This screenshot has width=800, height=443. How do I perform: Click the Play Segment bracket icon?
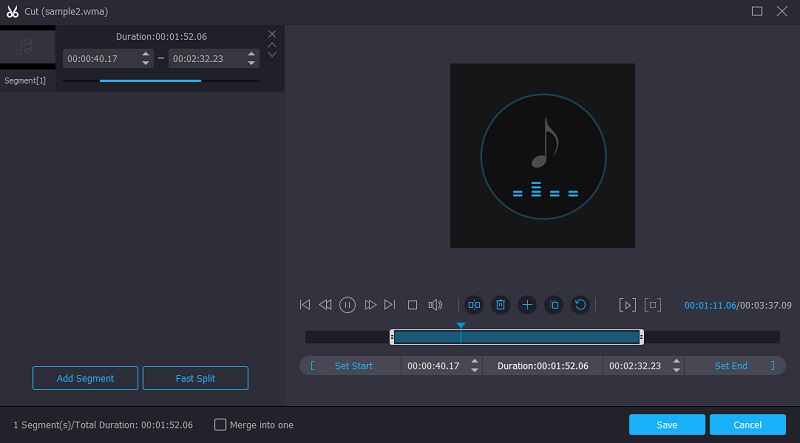[x=627, y=305]
